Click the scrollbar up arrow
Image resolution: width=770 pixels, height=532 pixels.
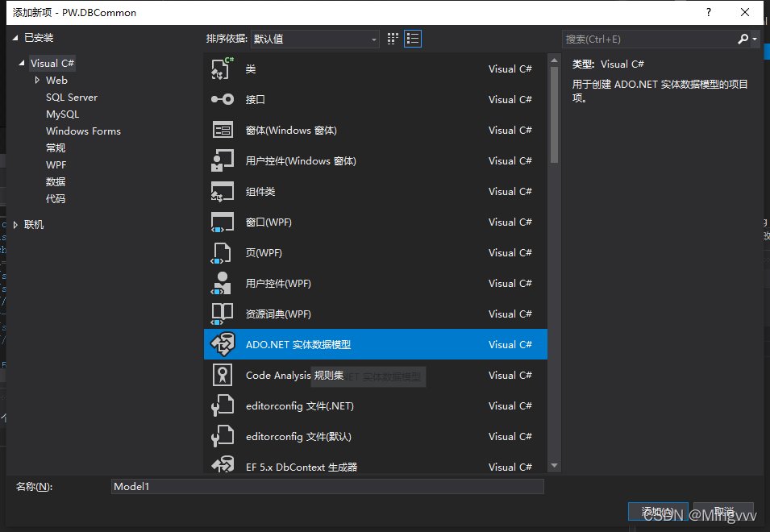pos(554,60)
